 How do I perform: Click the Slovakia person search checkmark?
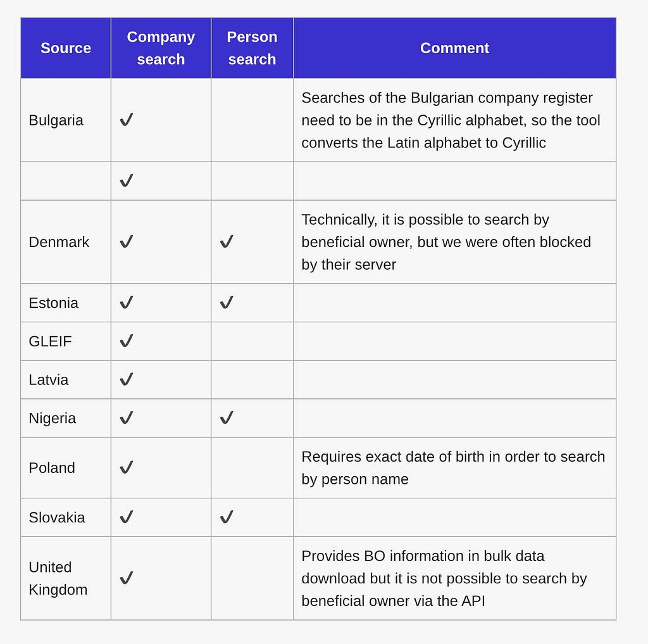(x=227, y=517)
